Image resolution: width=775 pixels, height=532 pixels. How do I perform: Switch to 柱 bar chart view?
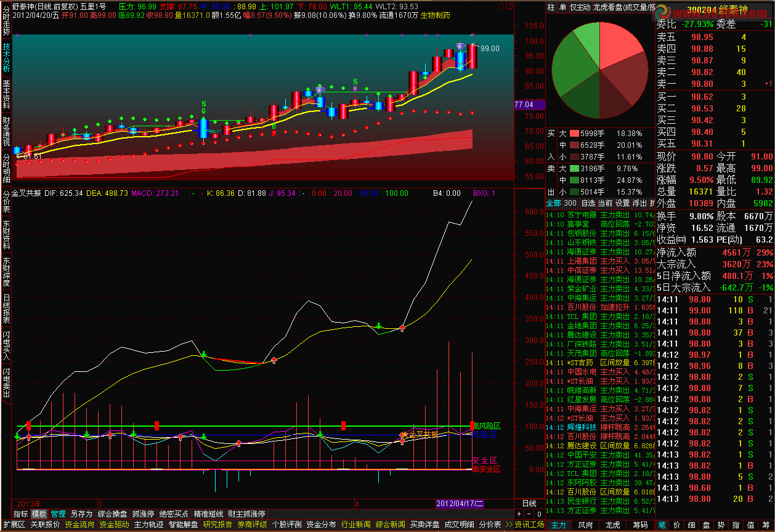pos(551,7)
